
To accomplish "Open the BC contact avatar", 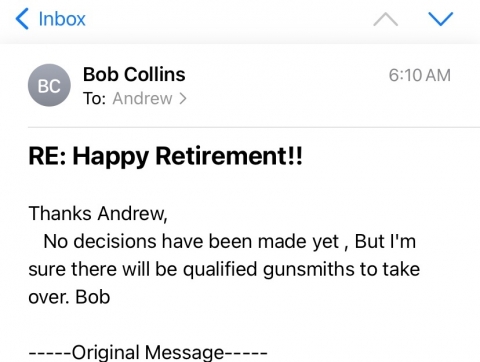I will click(x=49, y=85).
